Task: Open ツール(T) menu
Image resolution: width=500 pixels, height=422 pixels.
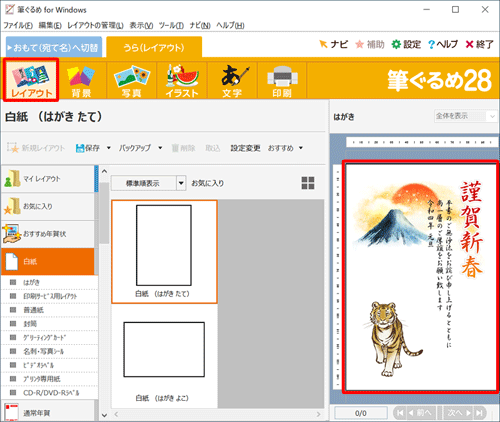Action: pyautogui.click(x=171, y=25)
